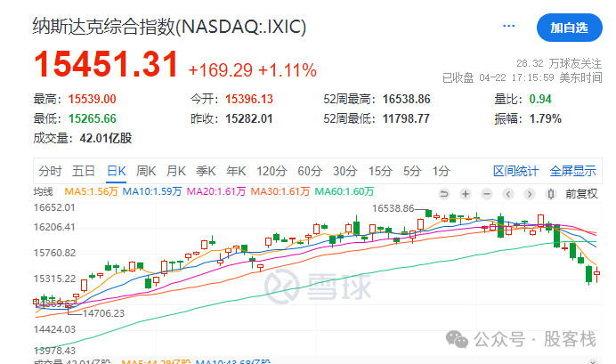This screenshot has height=364, width=616.
Task: Zoom out the chart with minus icon
Action: pos(487,194)
